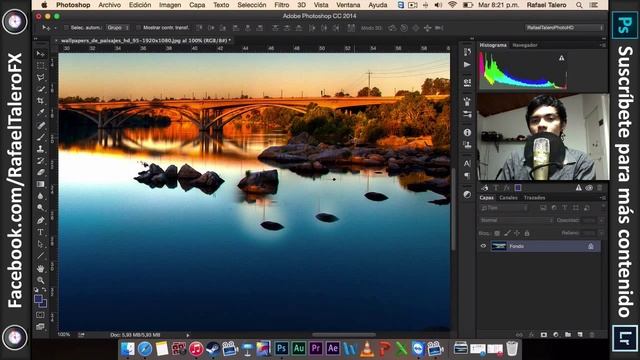Screen dimensions: 640x360
Task: Open the Ventana menu
Action: click(348, 5)
